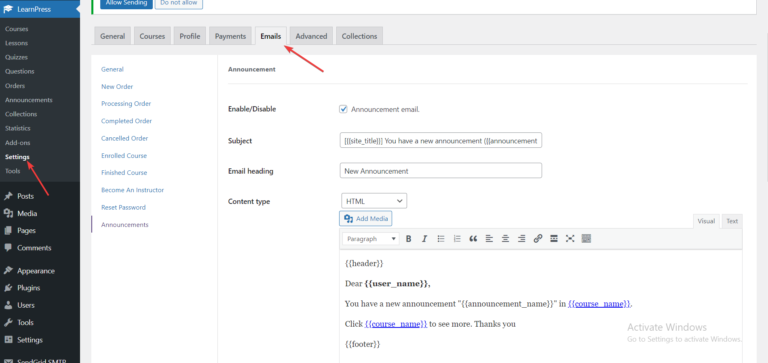
Task: Show the toolbar toggle kitchen sink
Action: (x=586, y=239)
